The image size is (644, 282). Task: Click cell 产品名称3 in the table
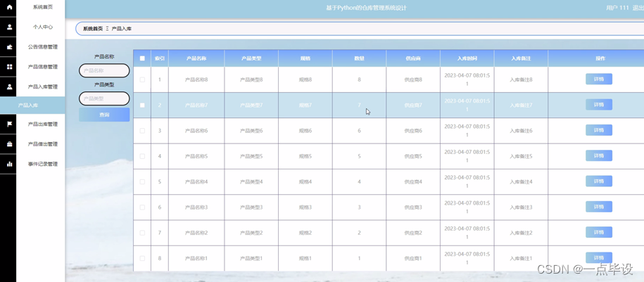pyautogui.click(x=196, y=207)
